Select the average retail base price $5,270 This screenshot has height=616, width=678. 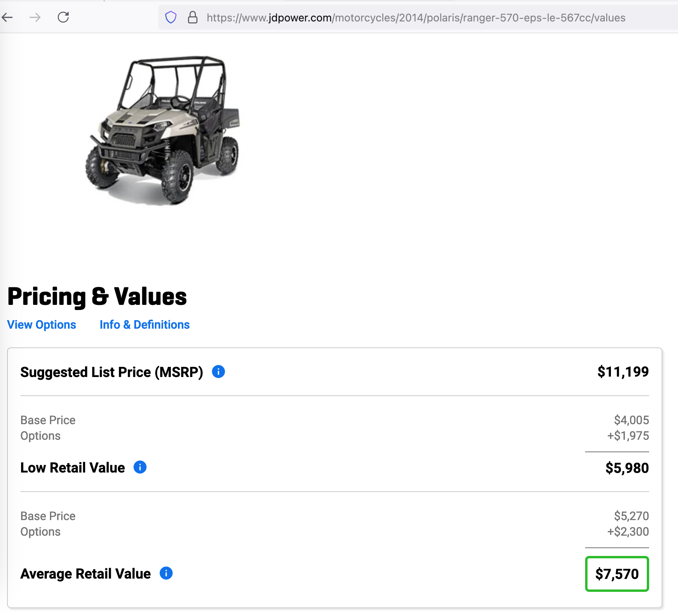(632, 516)
